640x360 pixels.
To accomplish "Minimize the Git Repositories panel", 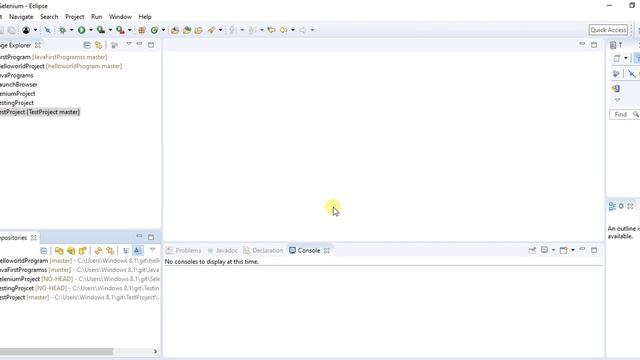I will pyautogui.click(x=140, y=236).
